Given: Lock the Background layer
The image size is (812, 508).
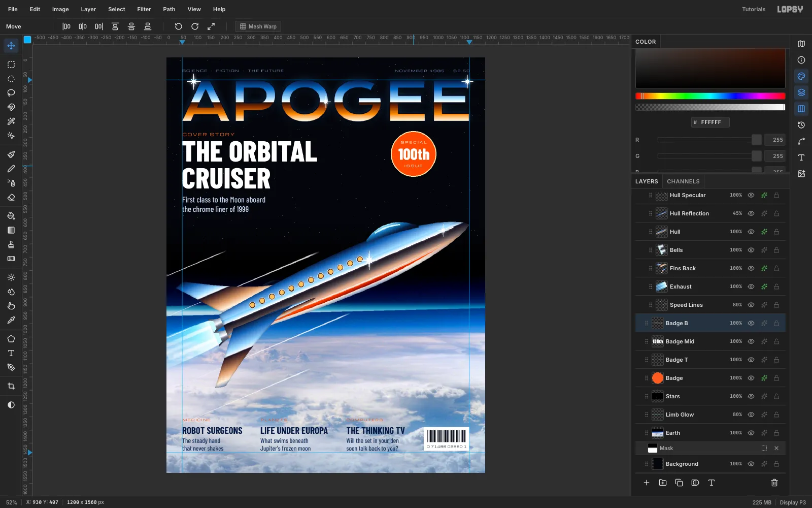Looking at the screenshot, I should 776,464.
